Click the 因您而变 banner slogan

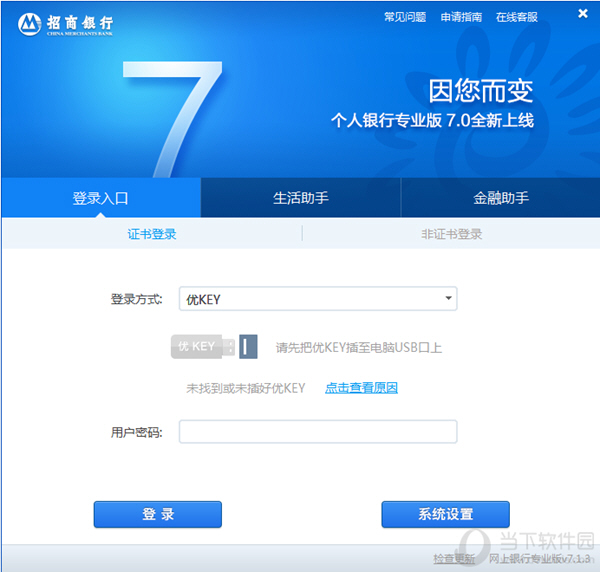tap(481, 91)
